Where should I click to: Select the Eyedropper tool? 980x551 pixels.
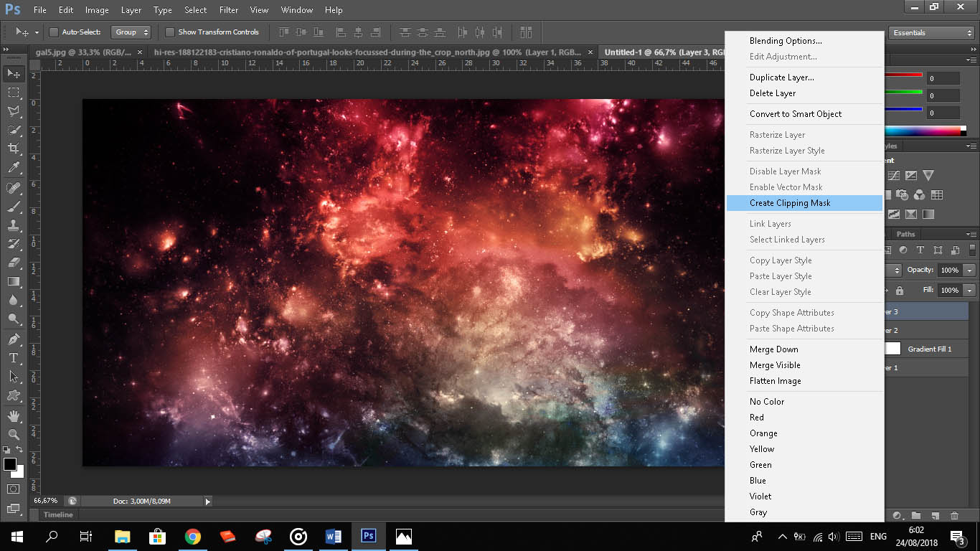(x=14, y=168)
